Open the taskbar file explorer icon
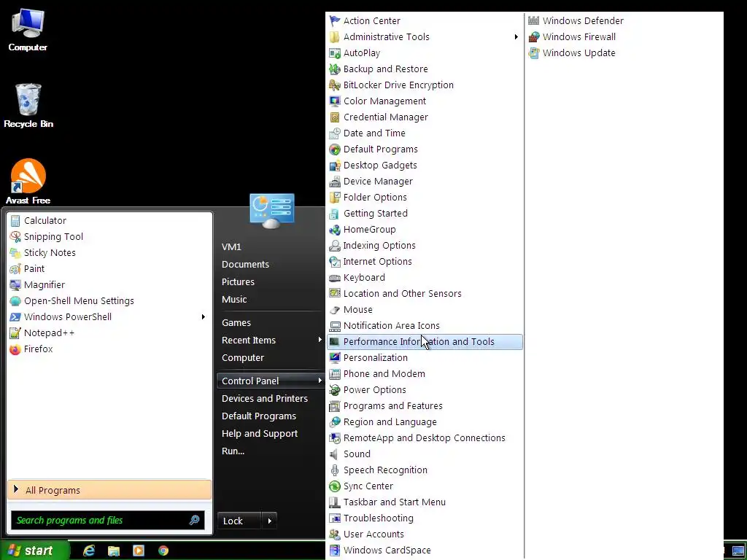 tap(114, 551)
